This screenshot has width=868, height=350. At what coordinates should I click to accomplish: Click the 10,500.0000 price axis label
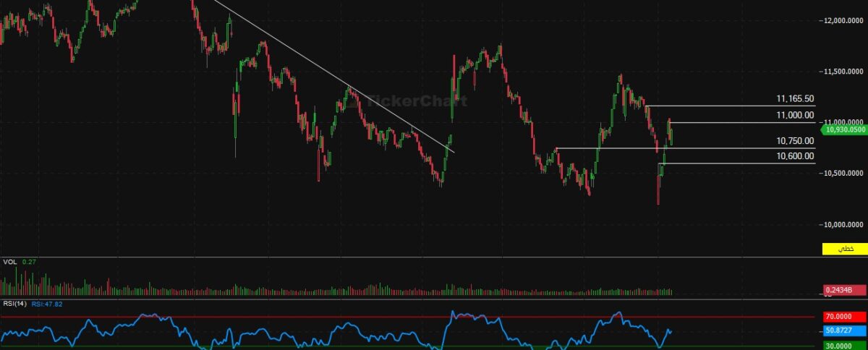(844, 174)
